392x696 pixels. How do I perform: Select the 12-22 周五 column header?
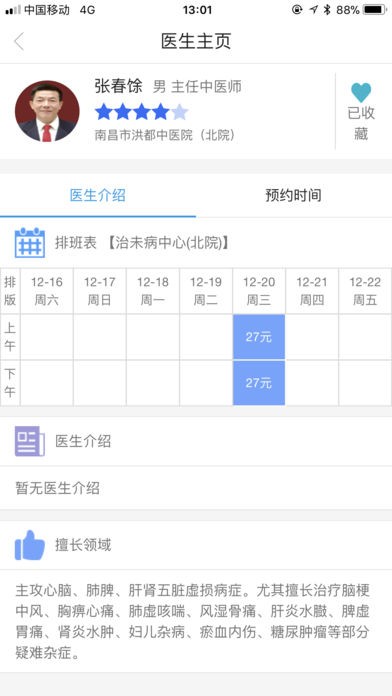(x=365, y=291)
